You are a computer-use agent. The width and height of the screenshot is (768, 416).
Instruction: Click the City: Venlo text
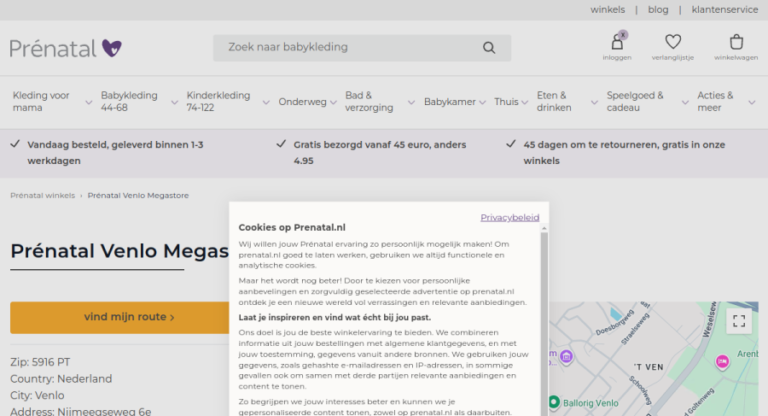(x=37, y=395)
